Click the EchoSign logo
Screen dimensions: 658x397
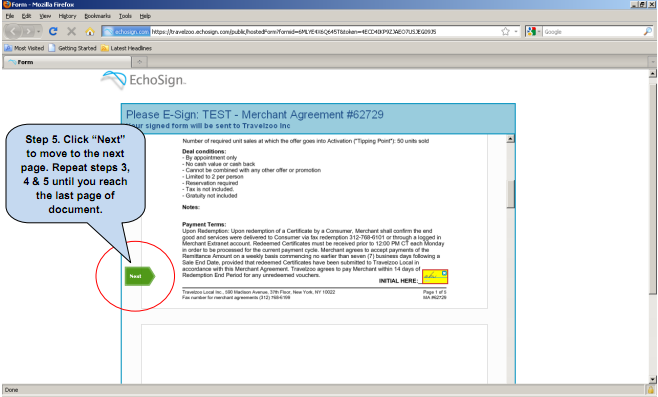(144, 80)
